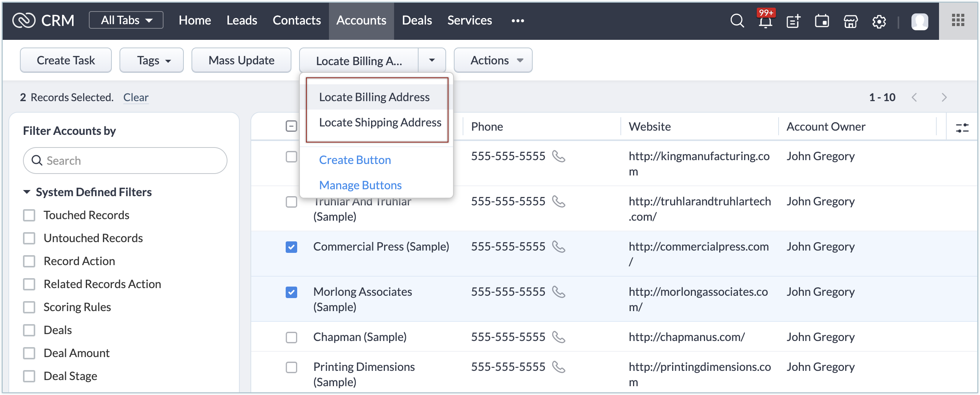Click the filter Search input field
Screen dimensions: 980x395
(130, 161)
